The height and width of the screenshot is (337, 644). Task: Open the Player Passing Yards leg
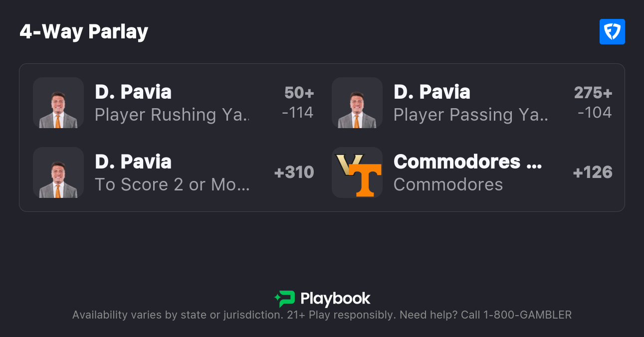click(x=471, y=115)
